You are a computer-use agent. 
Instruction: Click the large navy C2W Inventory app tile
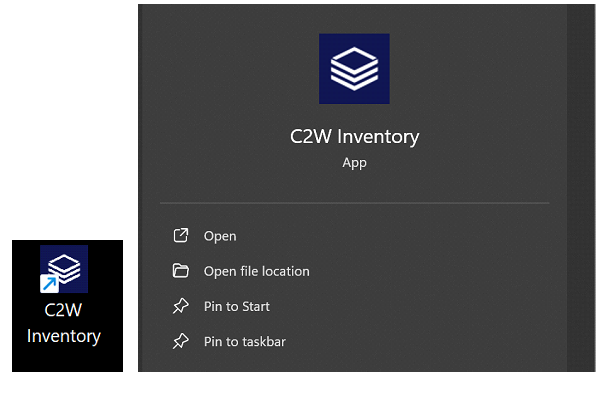tap(354, 69)
